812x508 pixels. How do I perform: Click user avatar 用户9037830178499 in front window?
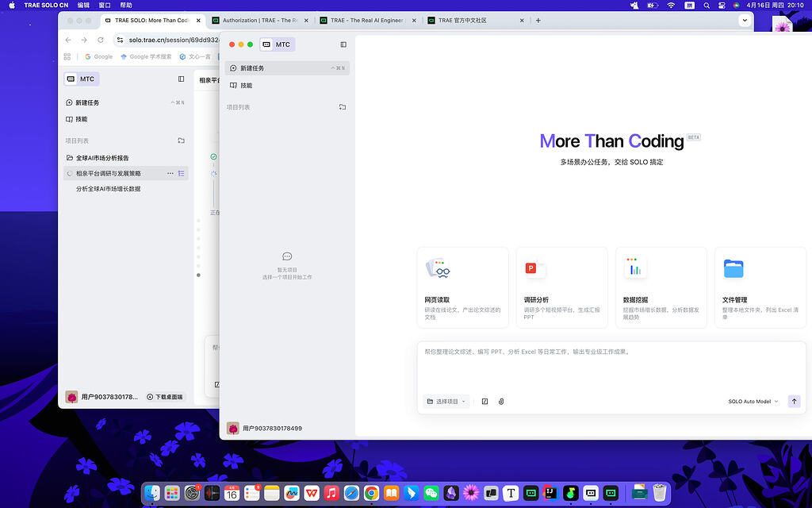coord(264,428)
